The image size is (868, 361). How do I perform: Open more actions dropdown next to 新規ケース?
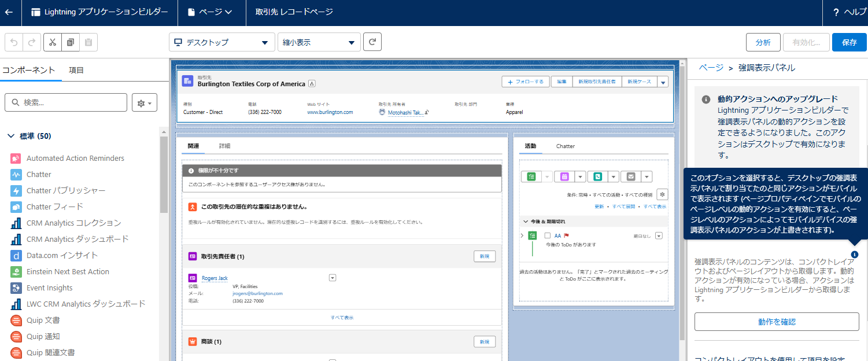click(x=663, y=82)
